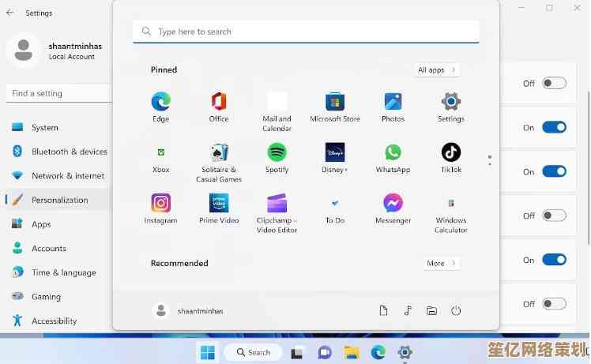The width and height of the screenshot is (591, 364).
Task: Click the 'Type here to search' field
Action: [306, 32]
